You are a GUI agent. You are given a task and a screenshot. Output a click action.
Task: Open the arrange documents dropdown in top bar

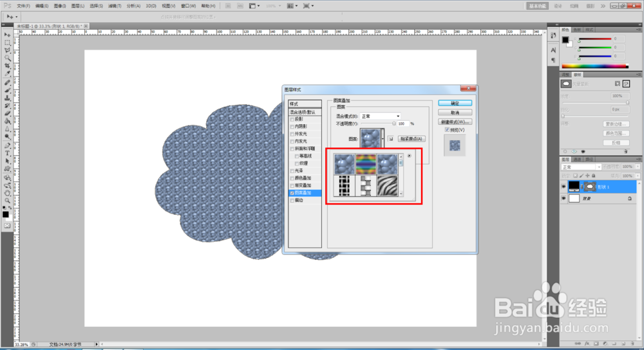(291, 6)
